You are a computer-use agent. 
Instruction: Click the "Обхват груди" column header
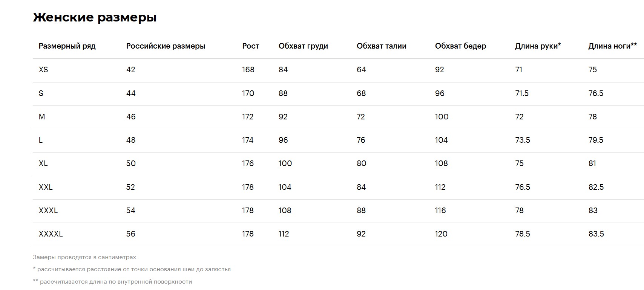point(303,46)
